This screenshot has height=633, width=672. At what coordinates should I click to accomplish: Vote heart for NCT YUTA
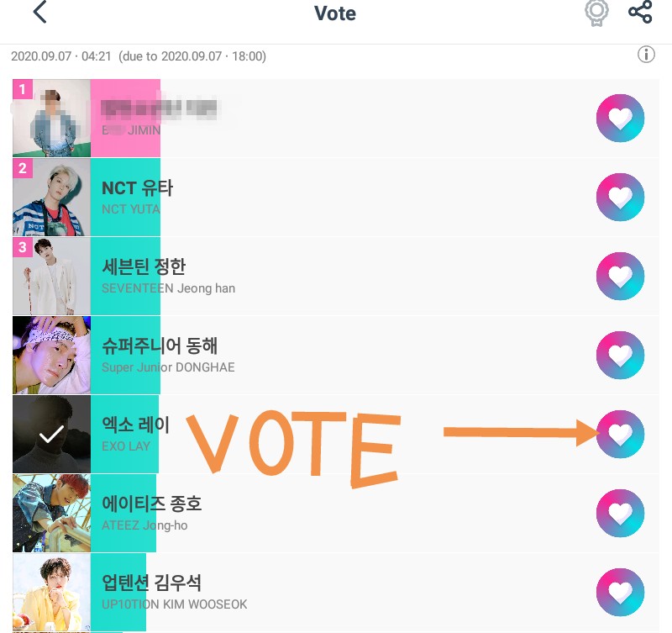pyautogui.click(x=620, y=198)
